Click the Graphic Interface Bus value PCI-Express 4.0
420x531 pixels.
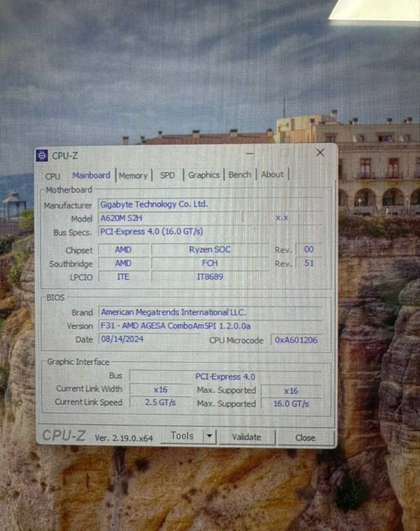(x=225, y=376)
